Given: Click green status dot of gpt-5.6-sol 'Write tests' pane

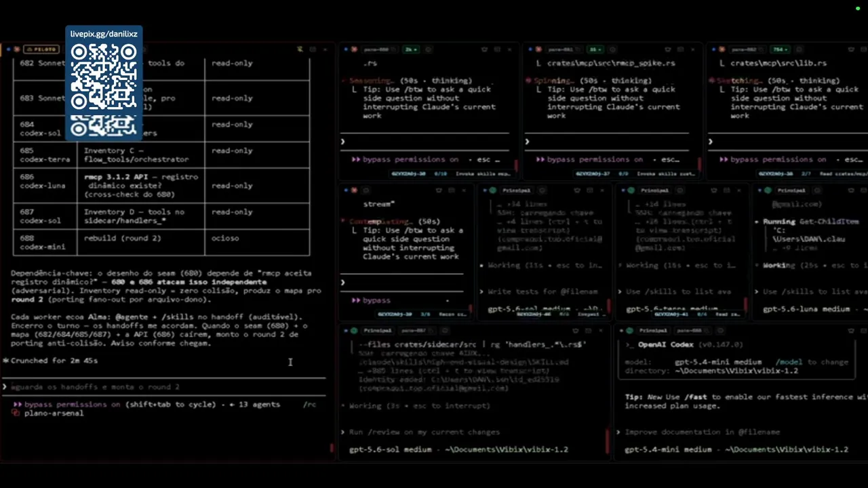Looking at the screenshot, I should coord(492,190).
